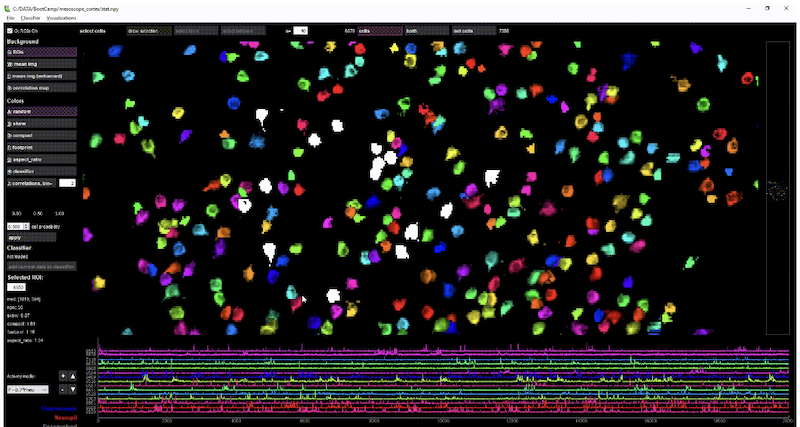800x427 pixels.
Task: Open the File menu
Action: pos(10,19)
